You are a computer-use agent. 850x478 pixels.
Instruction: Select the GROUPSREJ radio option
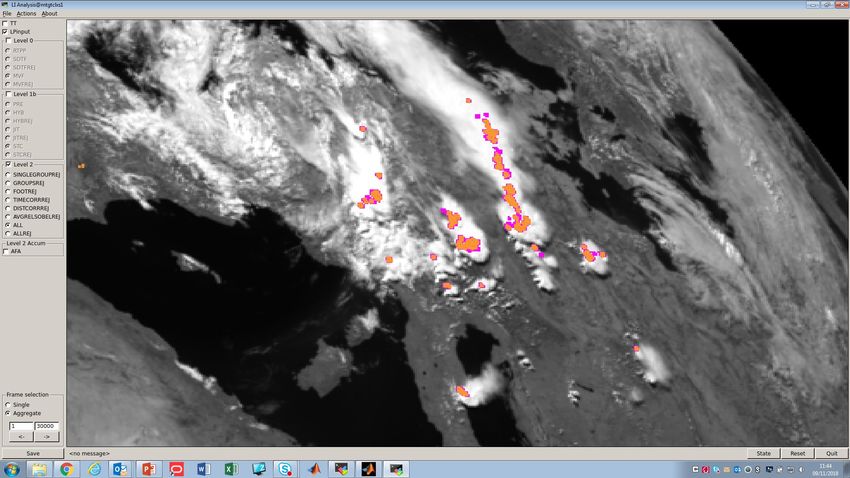tap(8, 183)
